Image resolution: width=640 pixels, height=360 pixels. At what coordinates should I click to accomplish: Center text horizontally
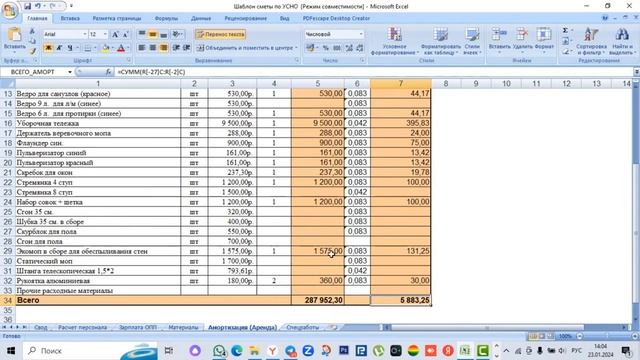[152, 48]
